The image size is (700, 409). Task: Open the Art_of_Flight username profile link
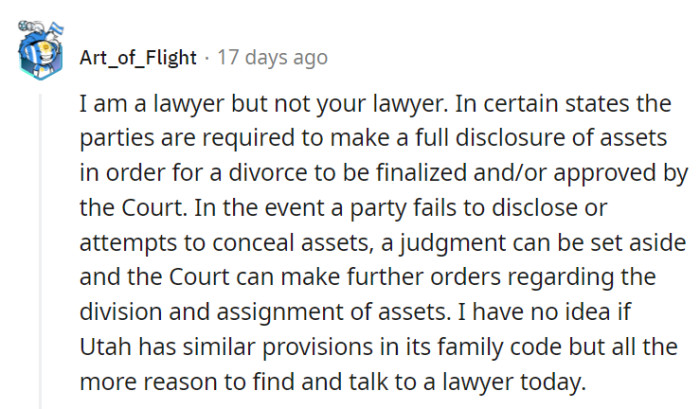[138, 57]
